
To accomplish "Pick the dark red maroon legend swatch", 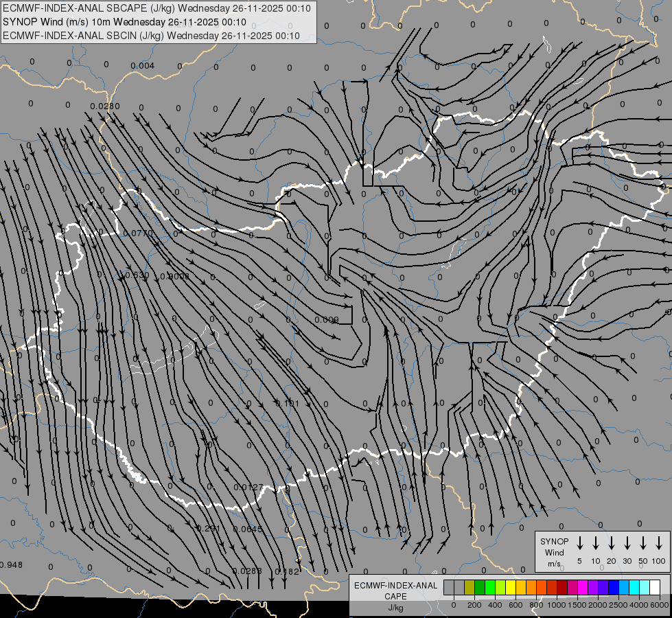I will [563, 587].
